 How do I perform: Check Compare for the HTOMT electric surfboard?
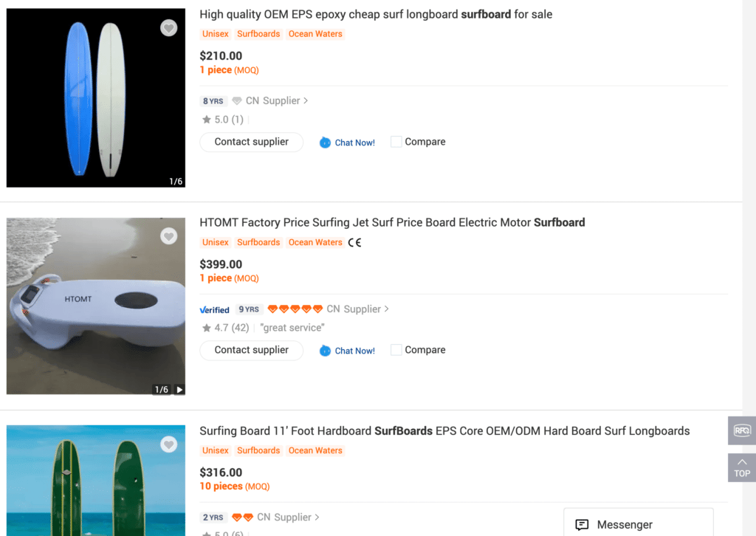(x=396, y=350)
